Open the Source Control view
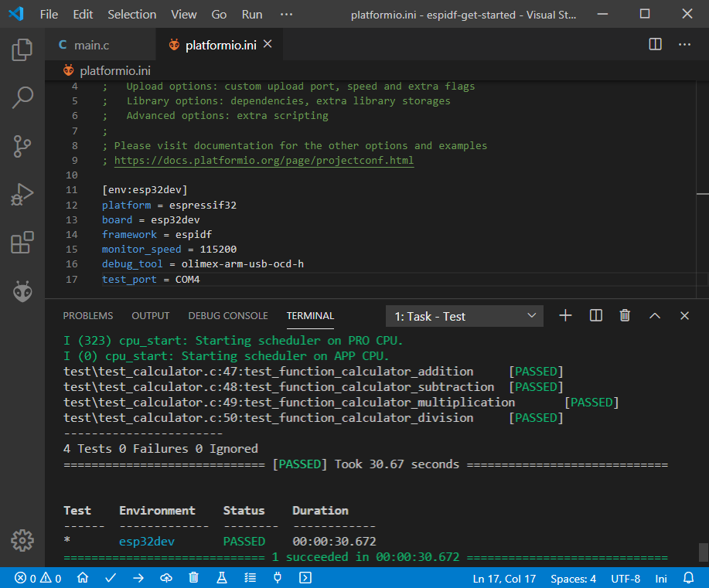Screen dimensions: 709x588 [x=22, y=146]
